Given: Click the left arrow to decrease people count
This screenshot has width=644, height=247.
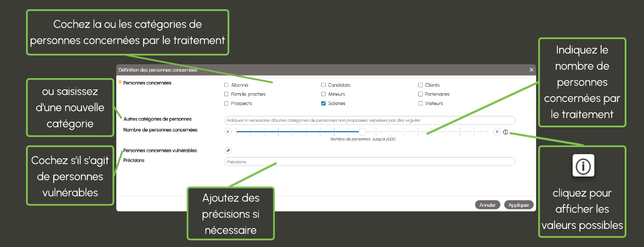Looking at the screenshot, I should (228, 132).
